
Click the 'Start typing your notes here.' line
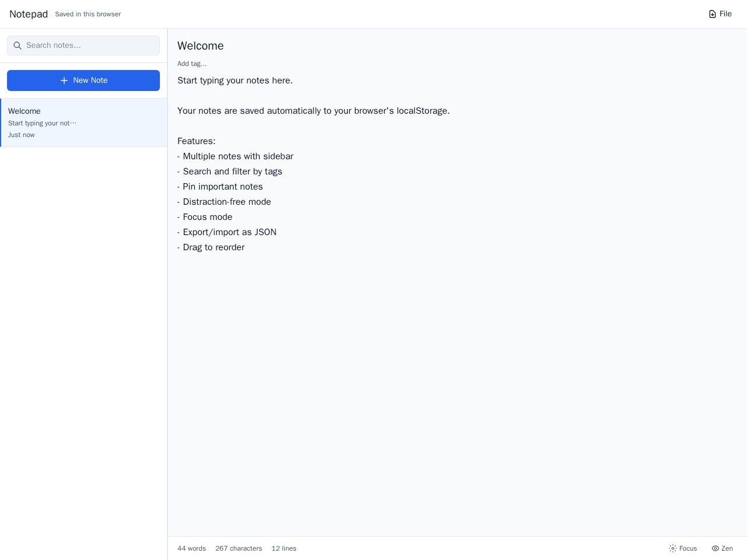pos(235,80)
